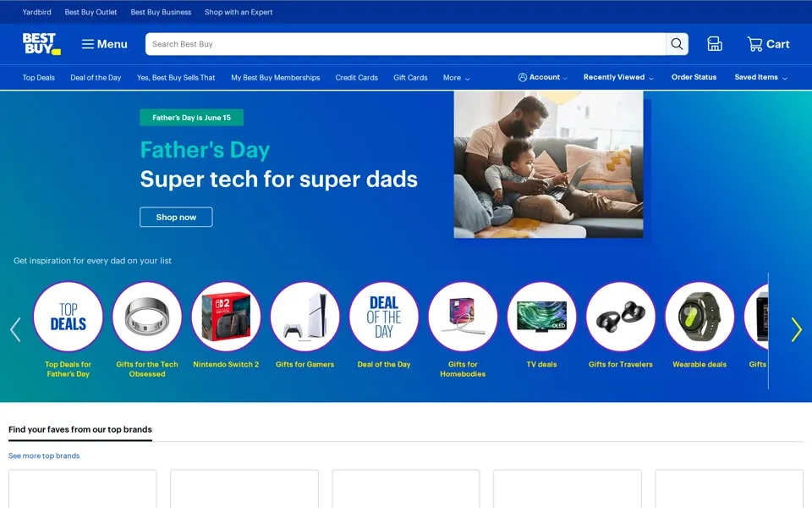
Task: Open the hamburger Menu
Action: 104,44
